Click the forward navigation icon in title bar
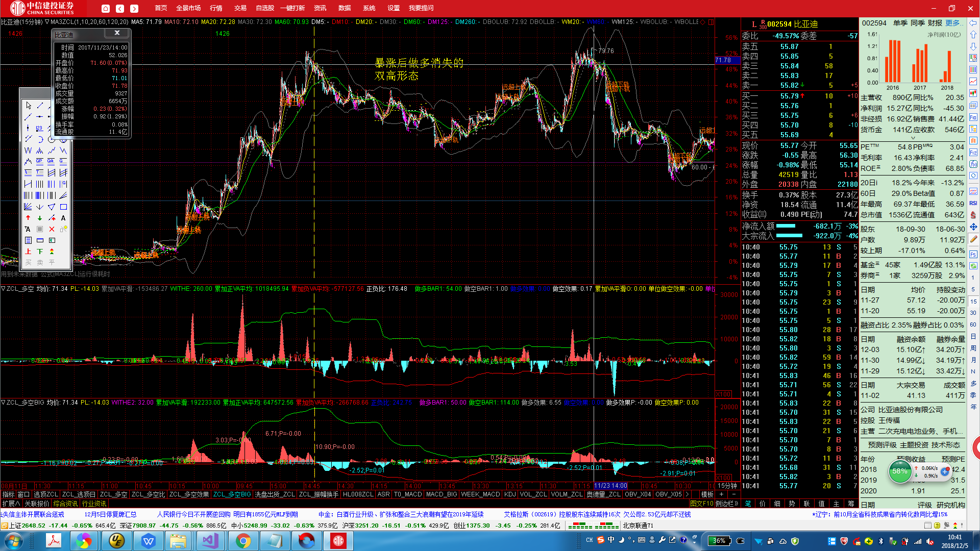 click(x=134, y=8)
